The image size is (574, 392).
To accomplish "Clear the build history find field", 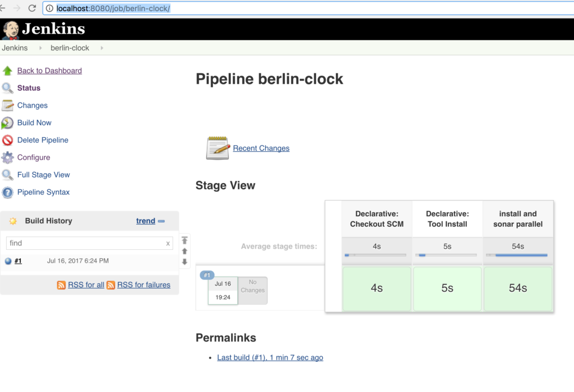I will tap(168, 244).
